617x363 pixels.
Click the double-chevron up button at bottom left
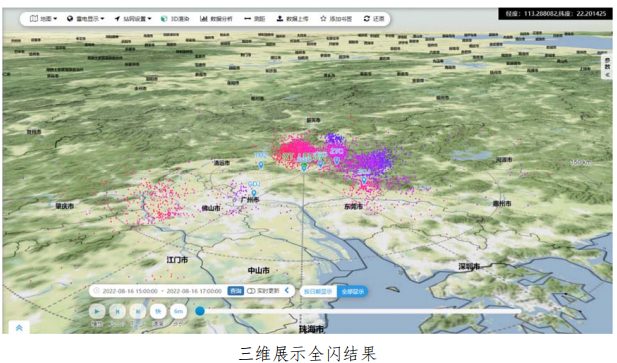click(19, 328)
